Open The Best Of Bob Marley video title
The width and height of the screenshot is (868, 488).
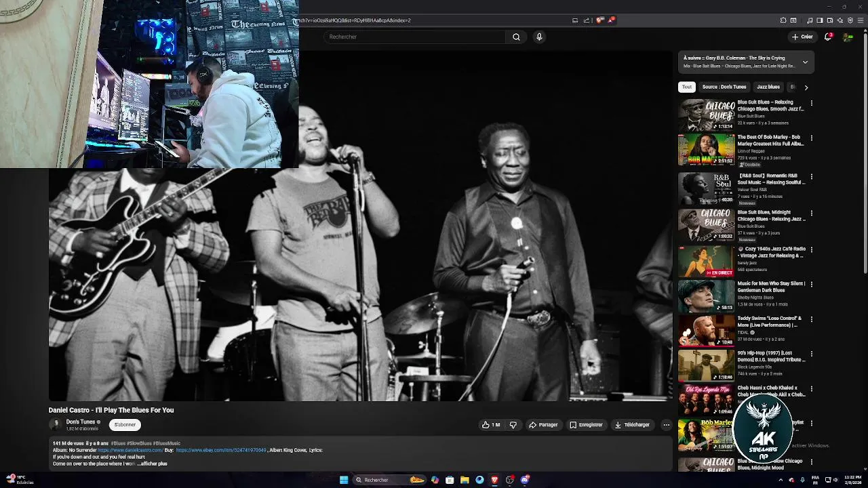770,140
